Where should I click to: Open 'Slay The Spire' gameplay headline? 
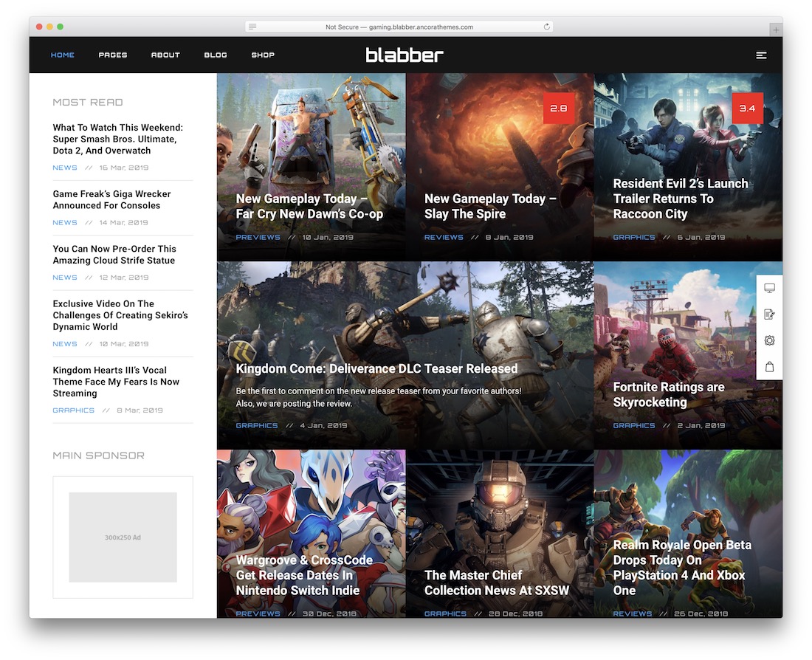[490, 206]
